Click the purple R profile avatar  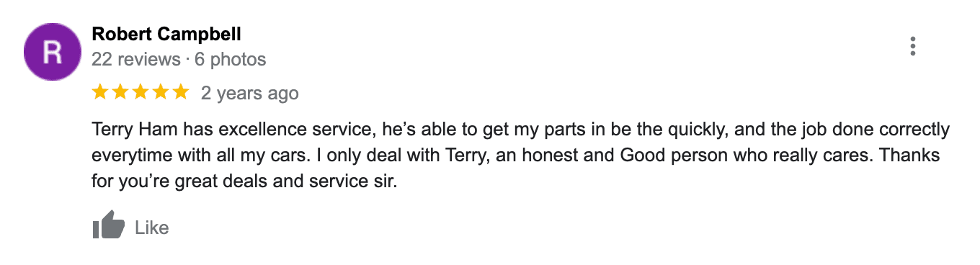coord(52,51)
